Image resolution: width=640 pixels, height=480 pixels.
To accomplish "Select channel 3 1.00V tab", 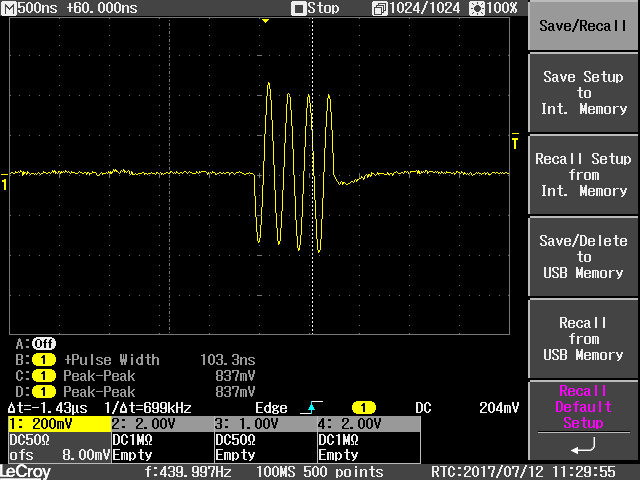I will tap(266, 424).
